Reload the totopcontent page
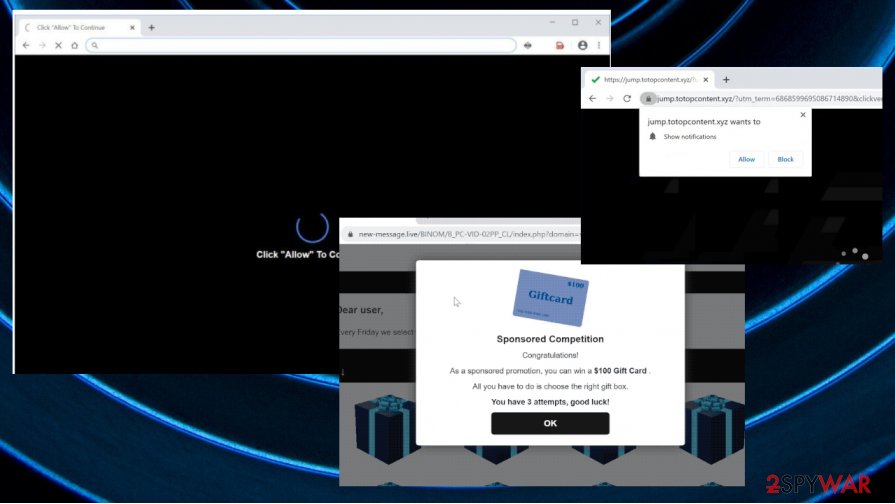This screenshot has height=504, width=895. click(627, 98)
